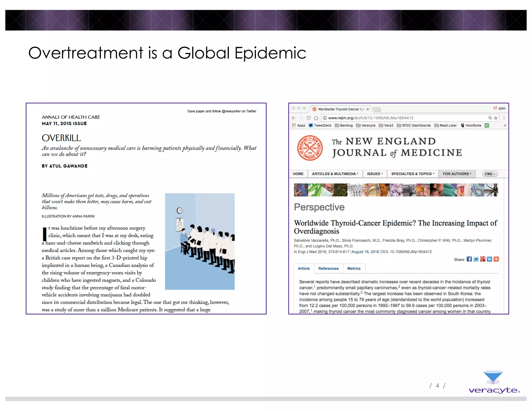Expand ARTICLES & MULTIMEDIA dropdown

click(335, 174)
